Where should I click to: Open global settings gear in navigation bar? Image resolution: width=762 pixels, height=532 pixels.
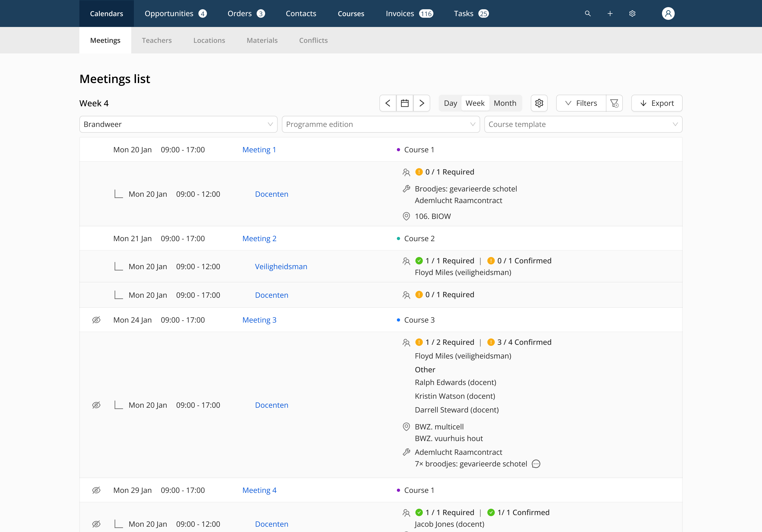(x=632, y=13)
